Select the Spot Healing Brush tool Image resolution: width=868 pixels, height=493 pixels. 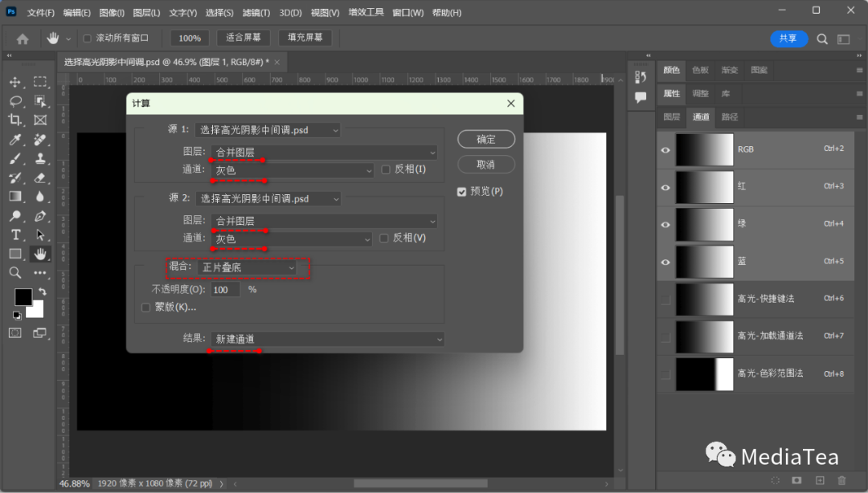pyautogui.click(x=40, y=140)
